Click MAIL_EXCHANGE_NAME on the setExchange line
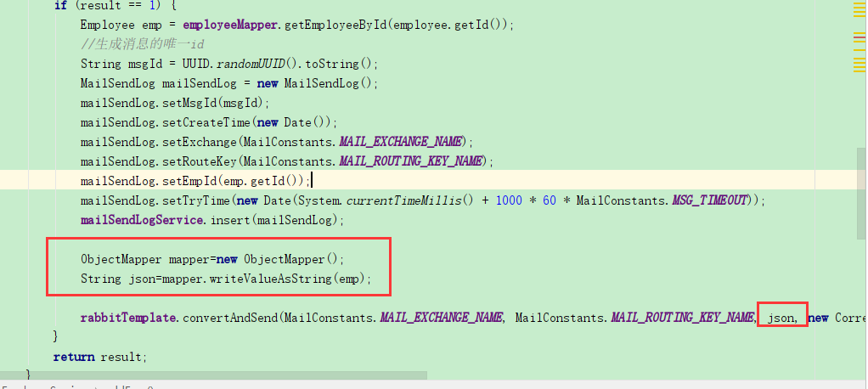The image size is (868, 389). point(400,142)
